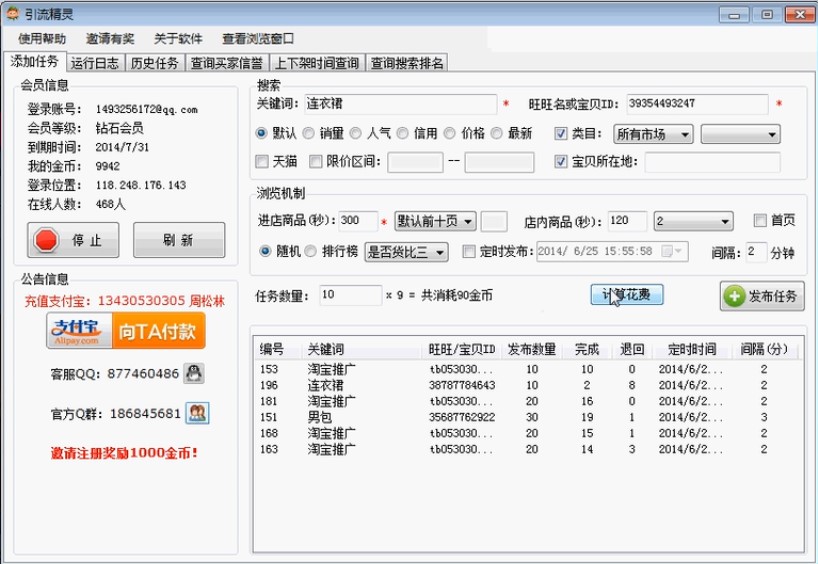Screen dimensions: 818x564
Task: Toggle the 宝贝所在地 checkbox
Action: pos(561,162)
